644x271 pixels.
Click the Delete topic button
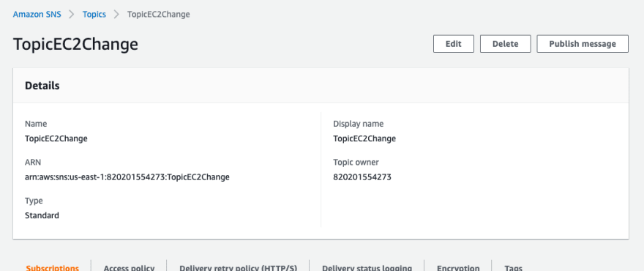coord(505,44)
